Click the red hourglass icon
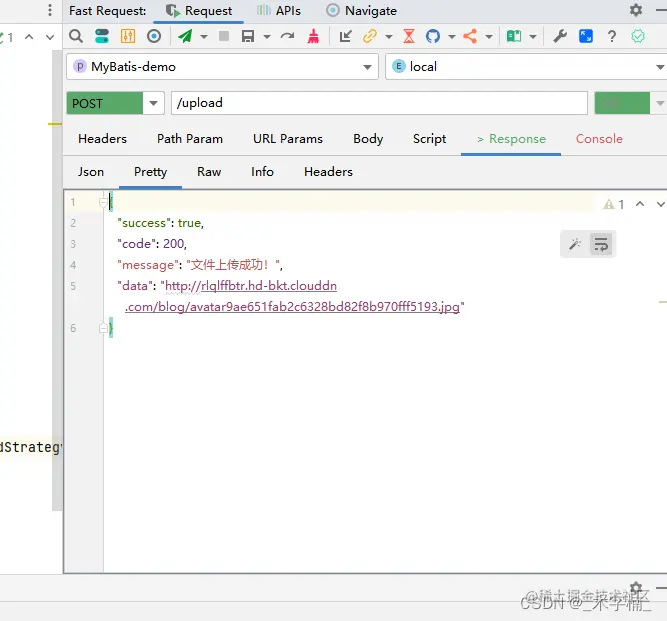This screenshot has height=621, width=667. click(409, 36)
